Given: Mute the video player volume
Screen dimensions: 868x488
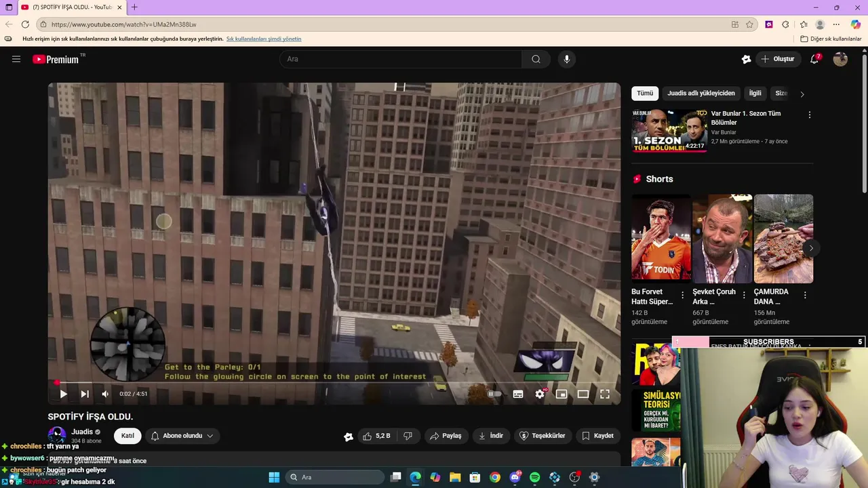Looking at the screenshot, I should tap(105, 394).
